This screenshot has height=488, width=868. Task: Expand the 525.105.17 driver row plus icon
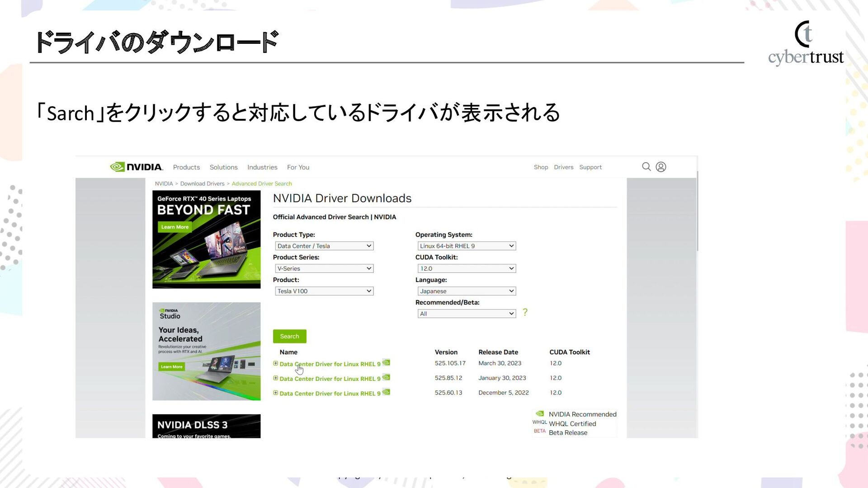coord(276,363)
